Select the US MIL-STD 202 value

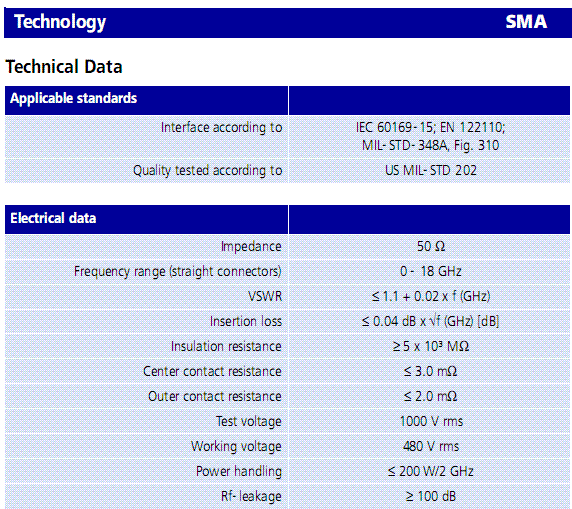click(431, 170)
